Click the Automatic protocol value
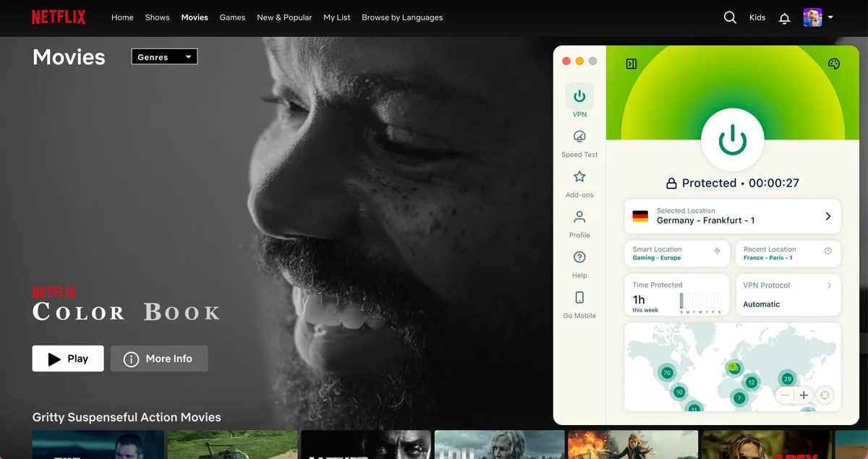Screen dimensions: 868x459 (762, 304)
